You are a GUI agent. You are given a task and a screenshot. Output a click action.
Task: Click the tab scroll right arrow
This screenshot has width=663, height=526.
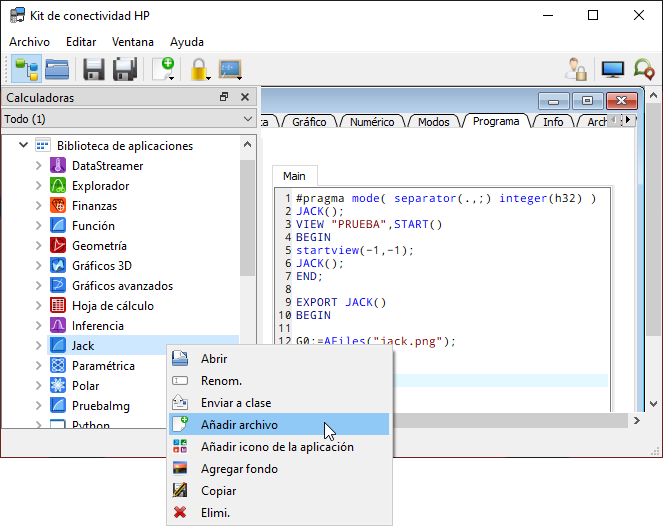(628, 120)
